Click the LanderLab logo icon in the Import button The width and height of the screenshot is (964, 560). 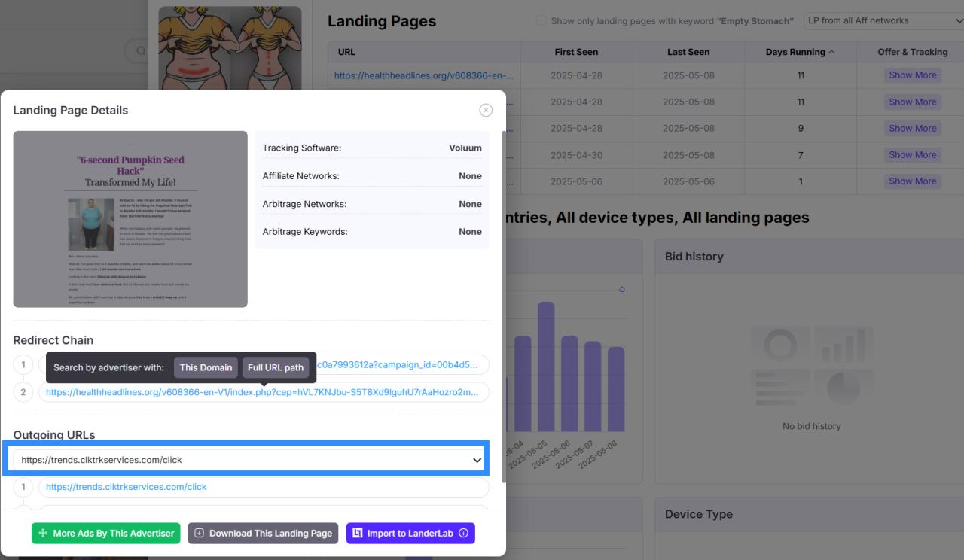[358, 533]
